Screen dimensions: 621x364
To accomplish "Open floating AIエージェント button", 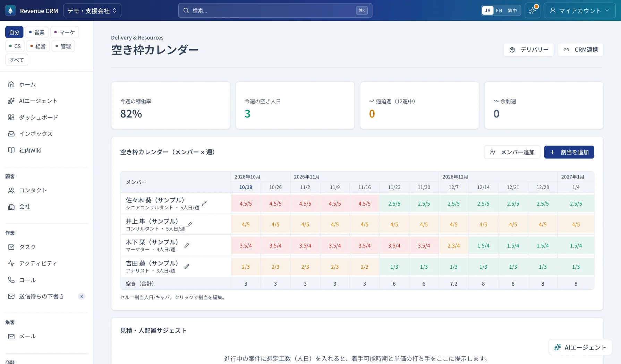I will 580,347.
